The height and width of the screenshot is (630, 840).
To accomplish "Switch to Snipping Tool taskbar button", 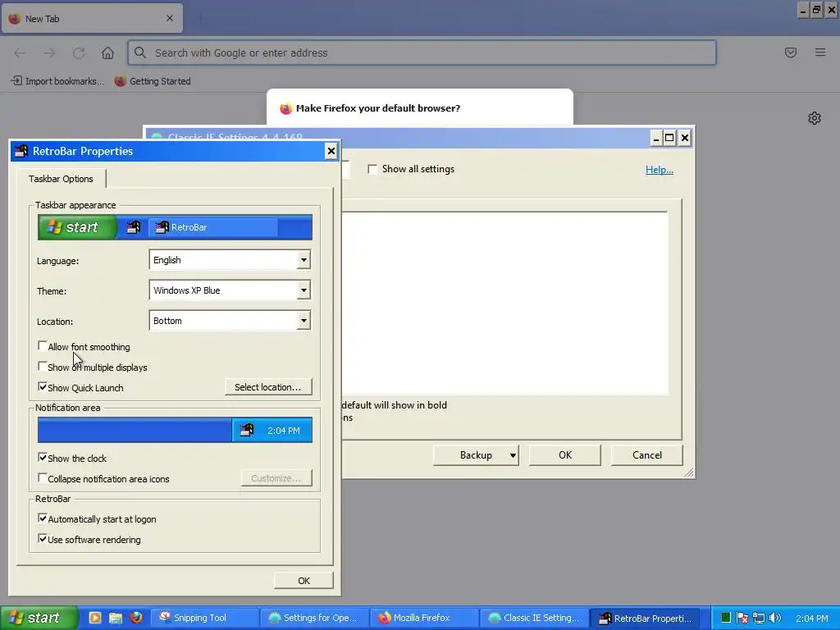I will [206, 618].
